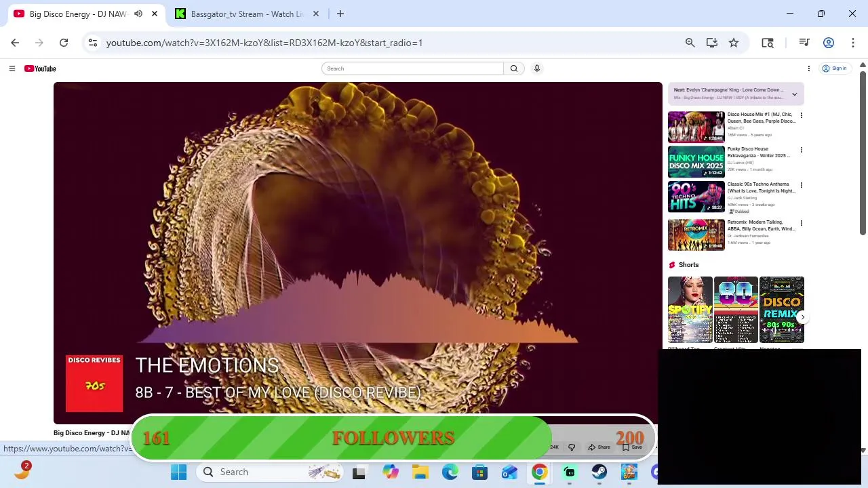The image size is (868, 488).
Task: Mute the Big Disco Energy tab audio
Action: point(138,14)
